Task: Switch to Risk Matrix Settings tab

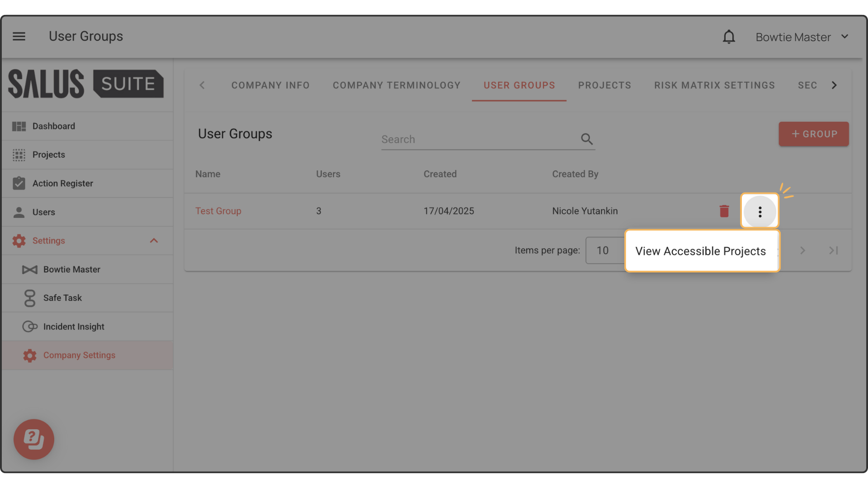Action: click(714, 85)
